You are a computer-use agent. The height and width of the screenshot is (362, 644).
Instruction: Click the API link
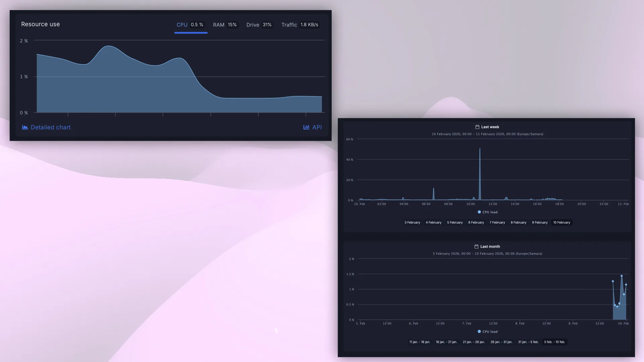(317, 127)
